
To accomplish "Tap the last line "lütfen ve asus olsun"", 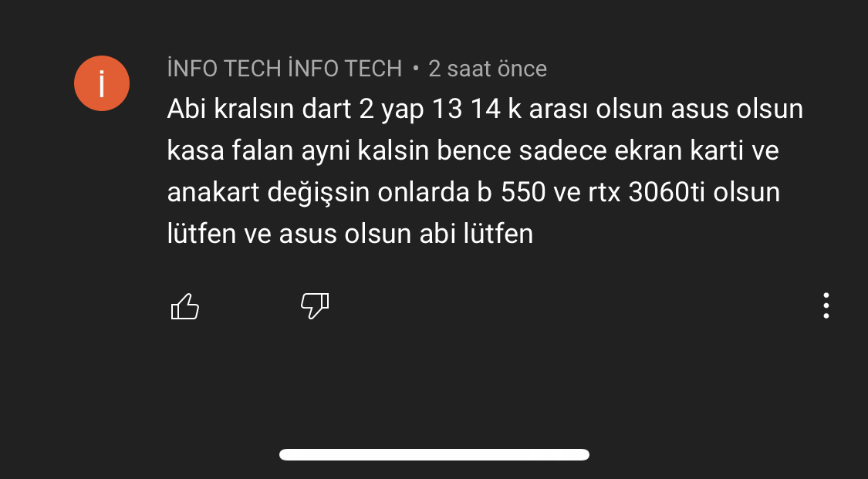I will pos(350,234).
